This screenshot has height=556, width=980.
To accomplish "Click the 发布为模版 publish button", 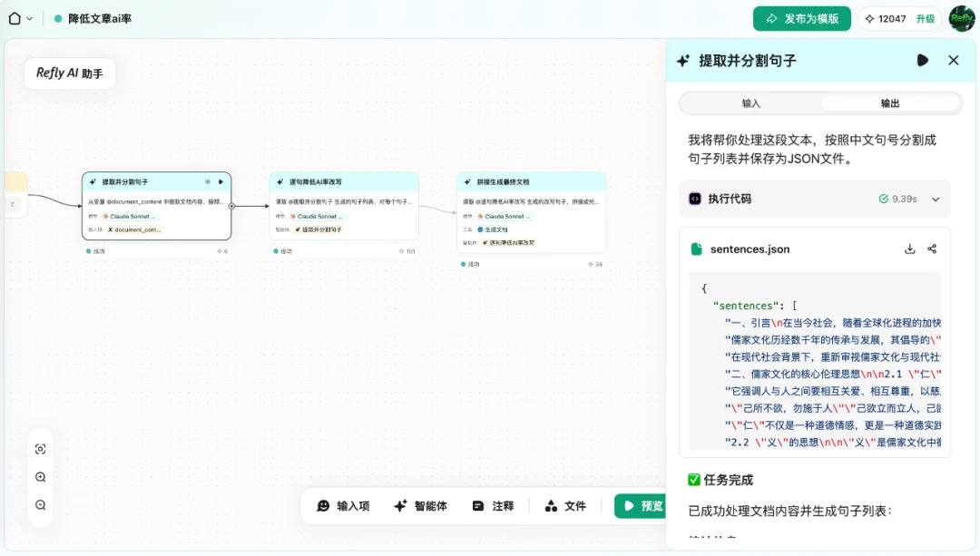I will click(801, 17).
